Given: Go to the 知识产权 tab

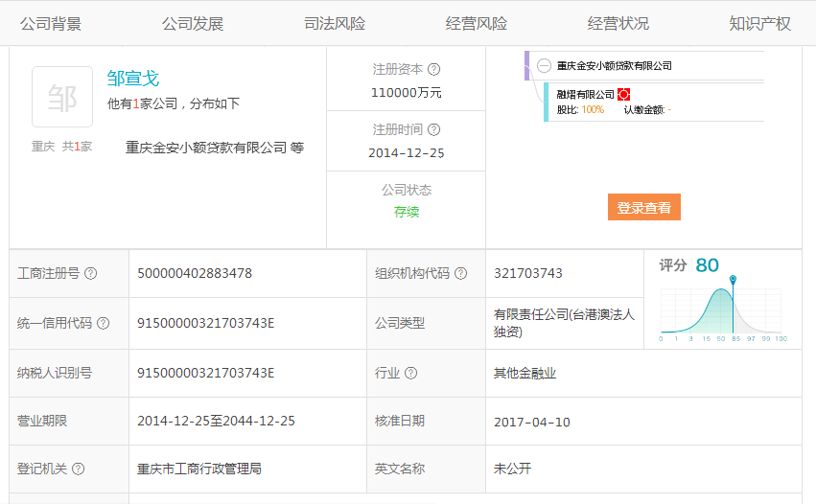Looking at the screenshot, I should click(759, 23).
